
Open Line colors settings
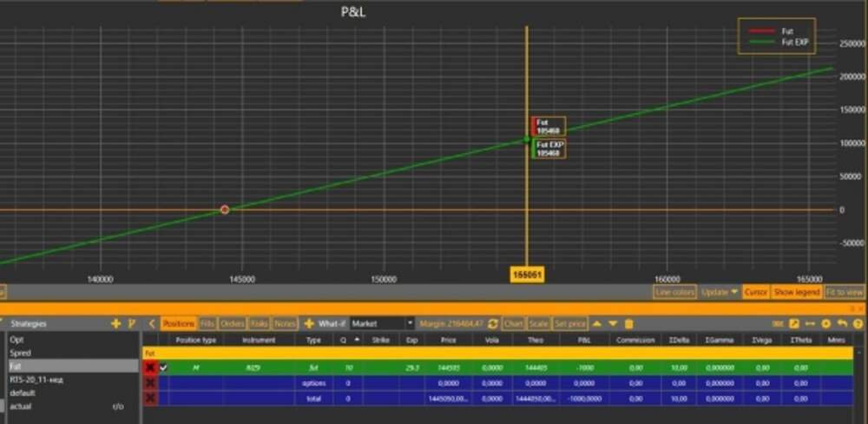[x=674, y=293]
